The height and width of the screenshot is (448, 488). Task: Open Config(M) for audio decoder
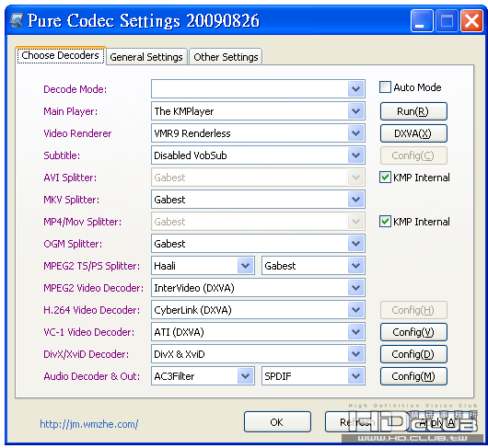pyautogui.click(x=413, y=376)
